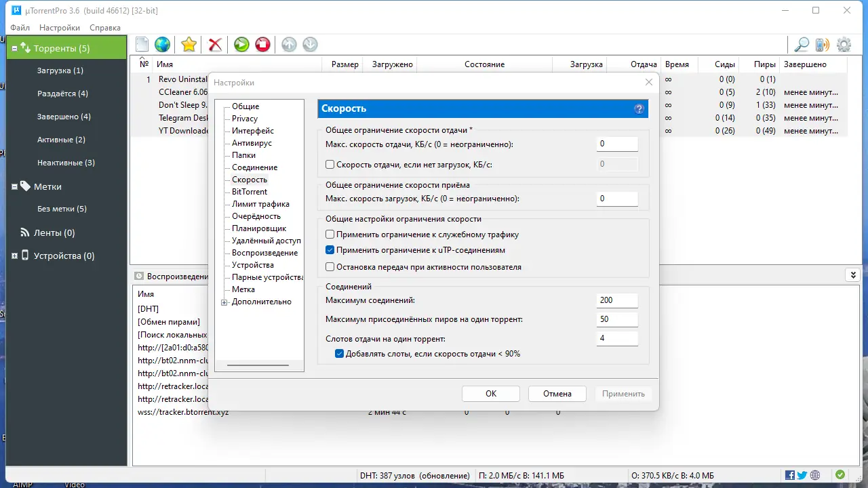Select Завершено (4) in sidebar
Screen dimensions: 868x488
(64, 117)
